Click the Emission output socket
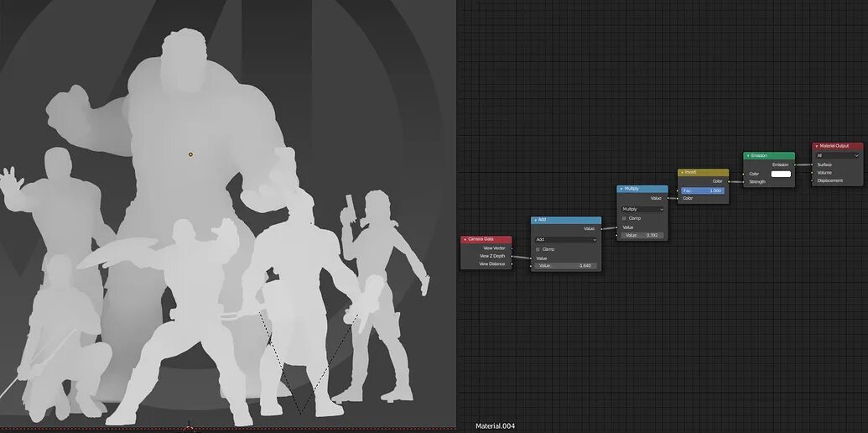The width and height of the screenshot is (868, 433). [x=795, y=164]
